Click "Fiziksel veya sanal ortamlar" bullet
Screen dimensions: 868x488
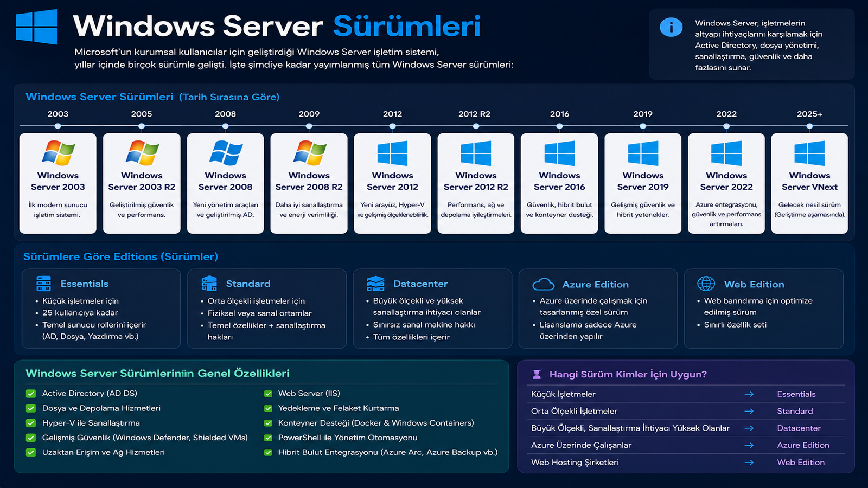click(260, 313)
